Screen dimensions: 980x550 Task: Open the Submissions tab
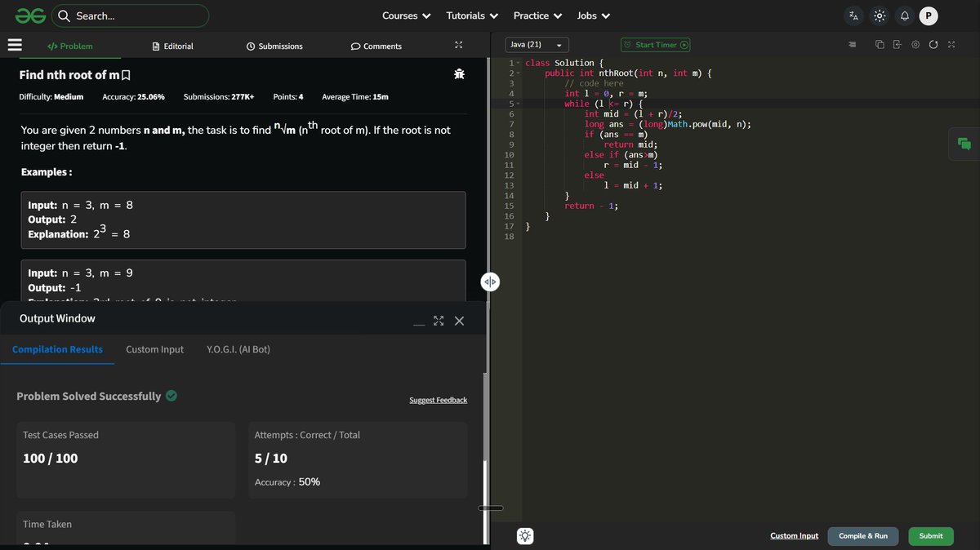pos(274,47)
